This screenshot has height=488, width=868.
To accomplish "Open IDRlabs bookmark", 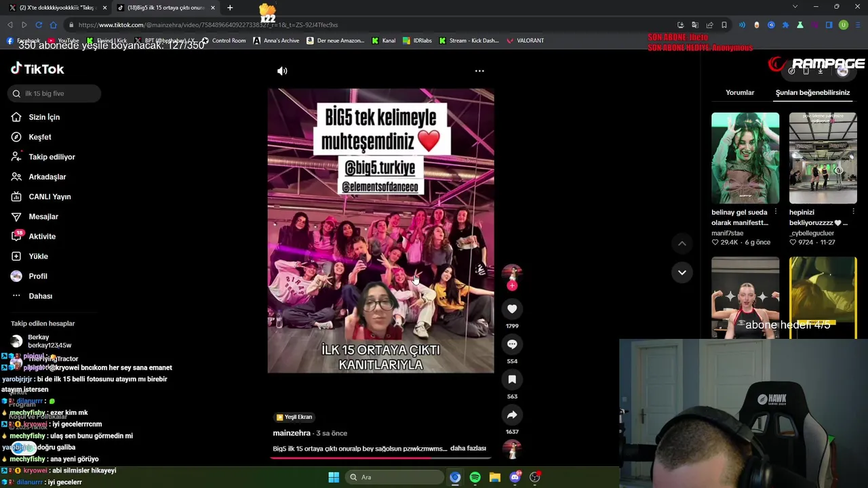I will (417, 41).
